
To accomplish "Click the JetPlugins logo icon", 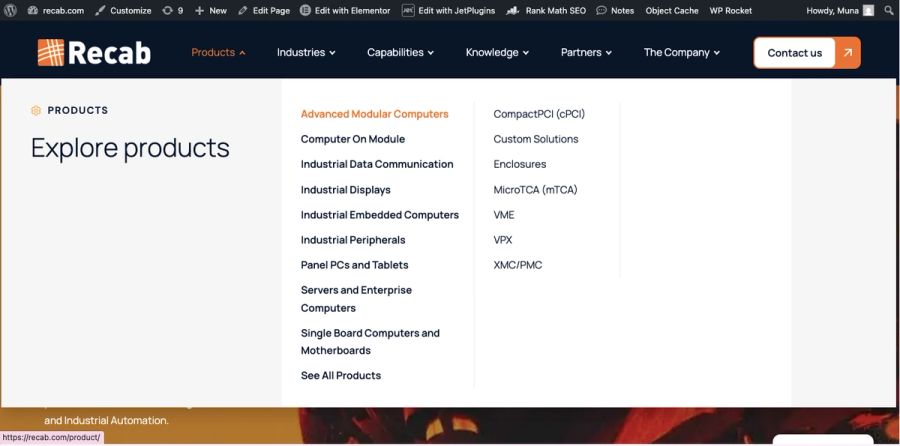I will 408,10.
